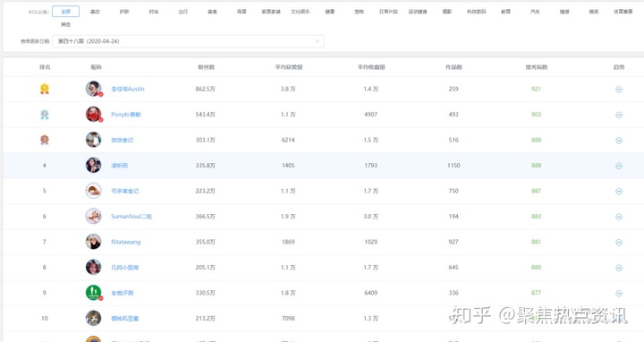Select the 出行 category filter

(x=183, y=12)
